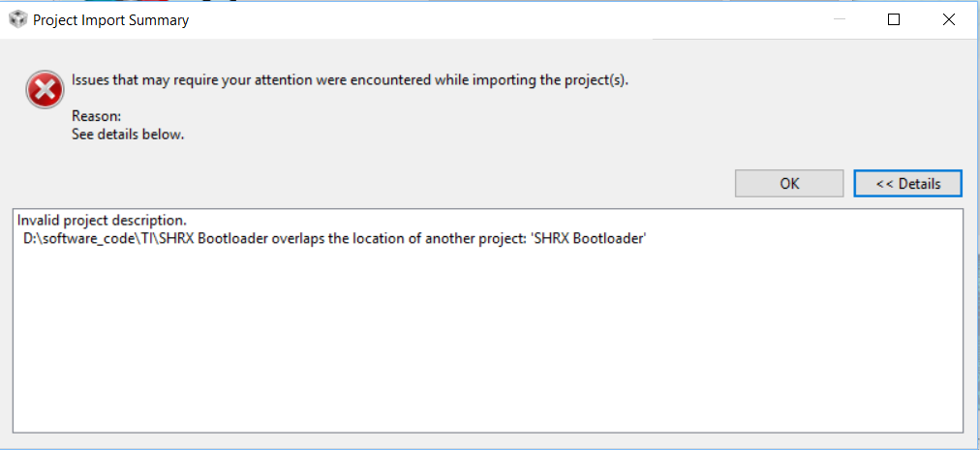Click the quoted 'SHRX Bootloader' project name
The height and width of the screenshot is (450, 980).
pyautogui.click(x=595, y=238)
